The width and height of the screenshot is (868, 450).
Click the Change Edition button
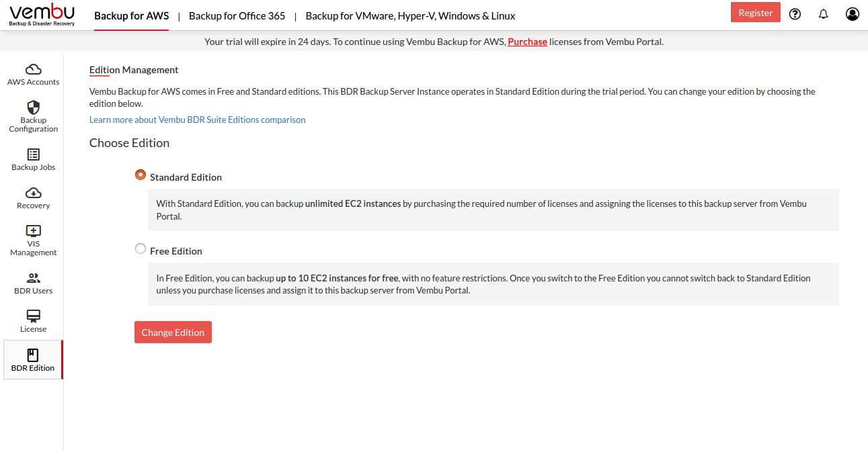tap(173, 332)
